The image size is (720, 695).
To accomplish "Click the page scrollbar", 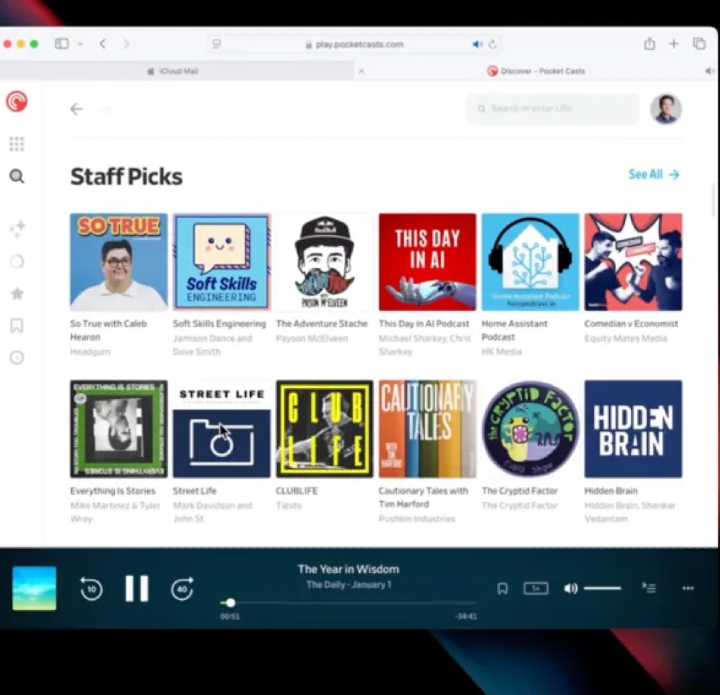I will pyautogui.click(x=713, y=198).
